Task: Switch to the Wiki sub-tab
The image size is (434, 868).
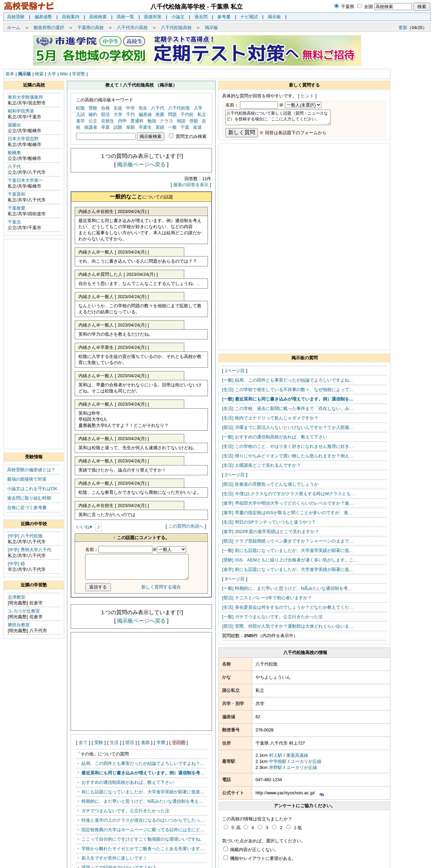Action: point(64,74)
